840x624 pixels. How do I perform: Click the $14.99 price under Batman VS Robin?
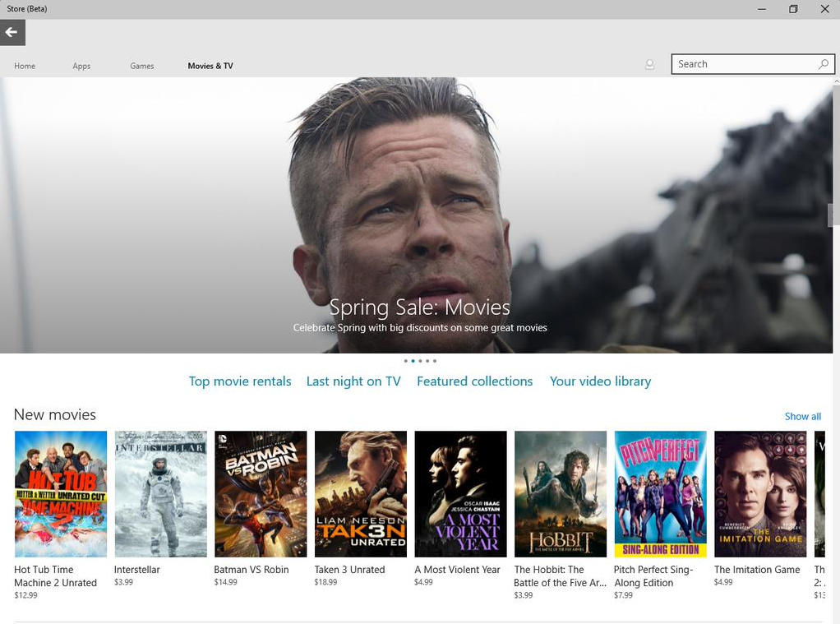[225, 582]
